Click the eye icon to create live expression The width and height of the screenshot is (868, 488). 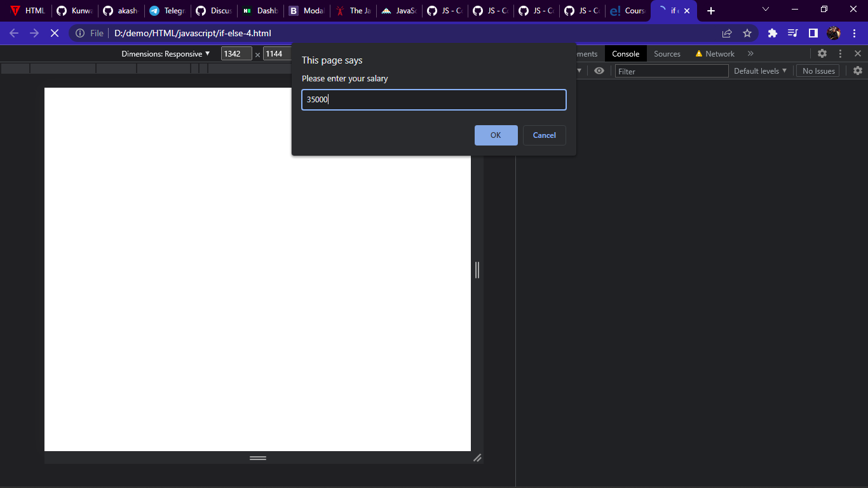tap(599, 71)
